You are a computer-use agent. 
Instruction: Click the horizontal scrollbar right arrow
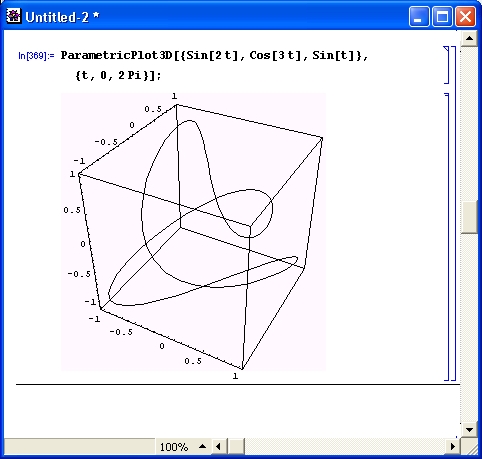tap(452, 446)
